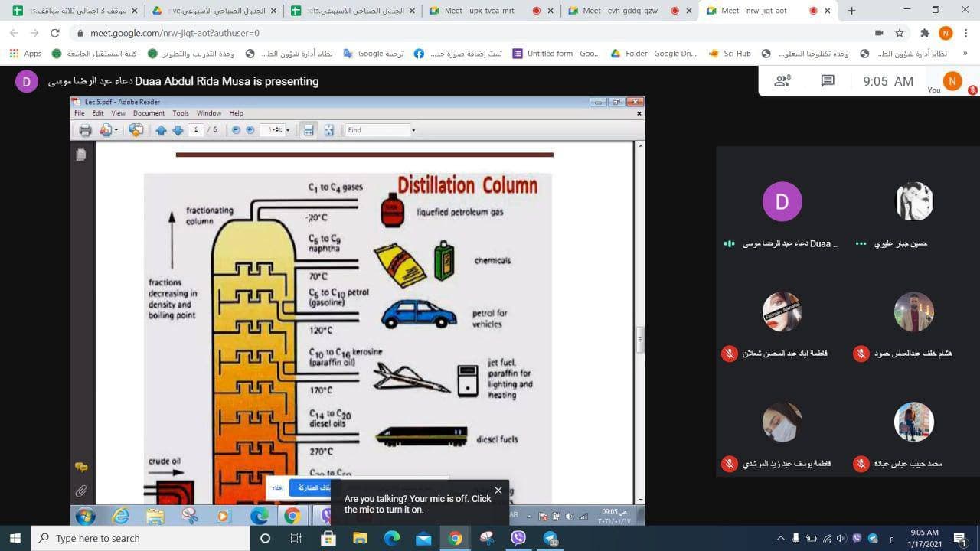The image size is (980, 551).
Task: Reload the Meet page
Action: pos(54,33)
